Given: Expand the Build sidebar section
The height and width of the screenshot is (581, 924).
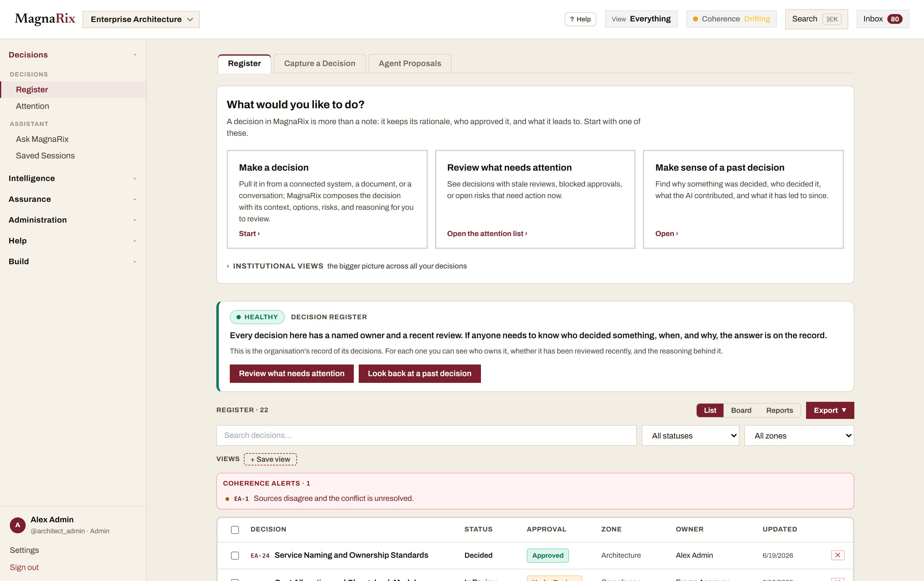Looking at the screenshot, I should pos(73,261).
